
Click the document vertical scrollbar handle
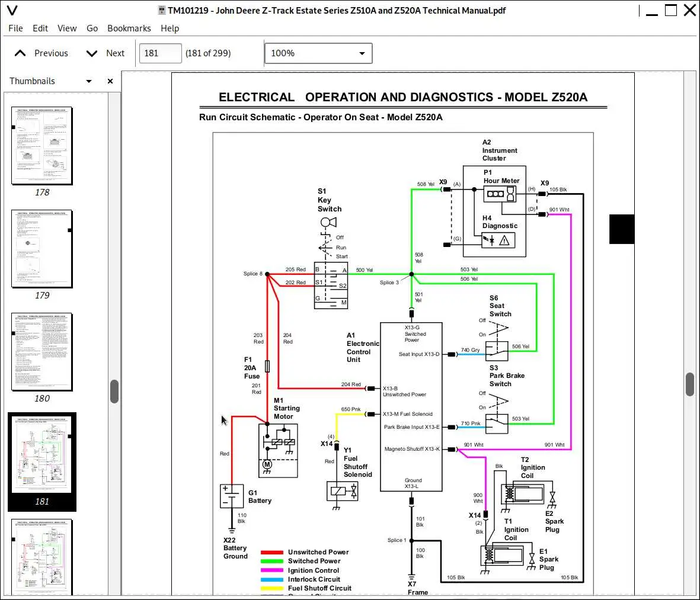(690, 384)
